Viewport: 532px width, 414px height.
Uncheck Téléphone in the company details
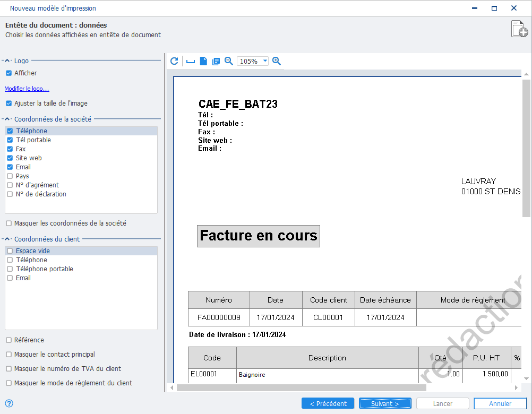click(10, 131)
